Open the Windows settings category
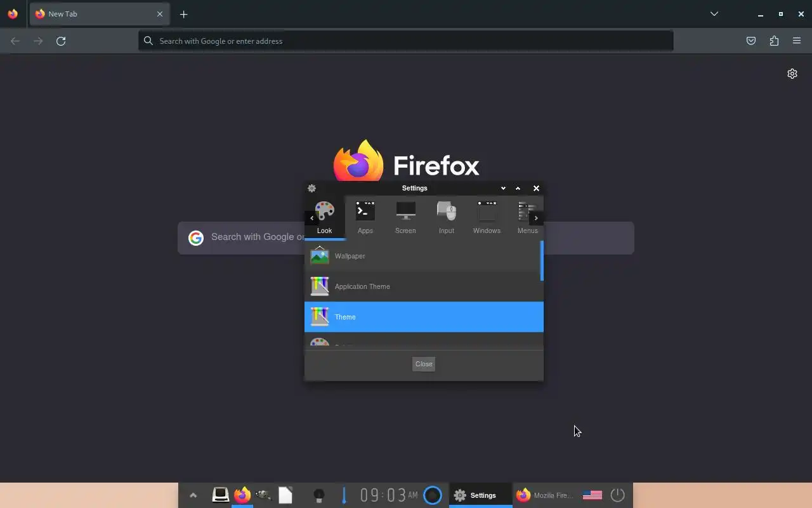This screenshot has height=508, width=812. (487, 218)
